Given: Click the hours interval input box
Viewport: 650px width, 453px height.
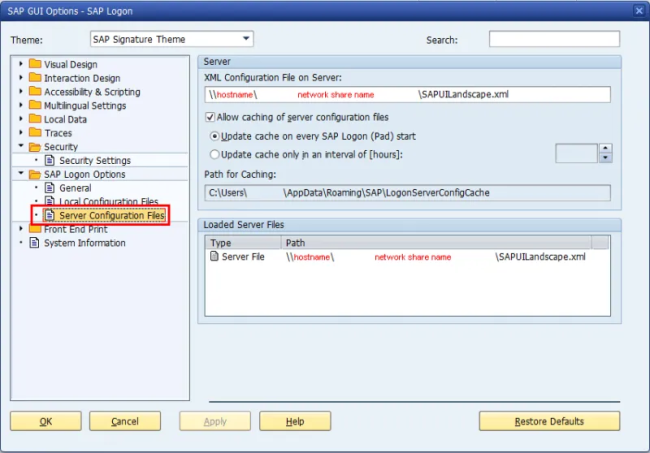Looking at the screenshot, I should click(x=576, y=153).
